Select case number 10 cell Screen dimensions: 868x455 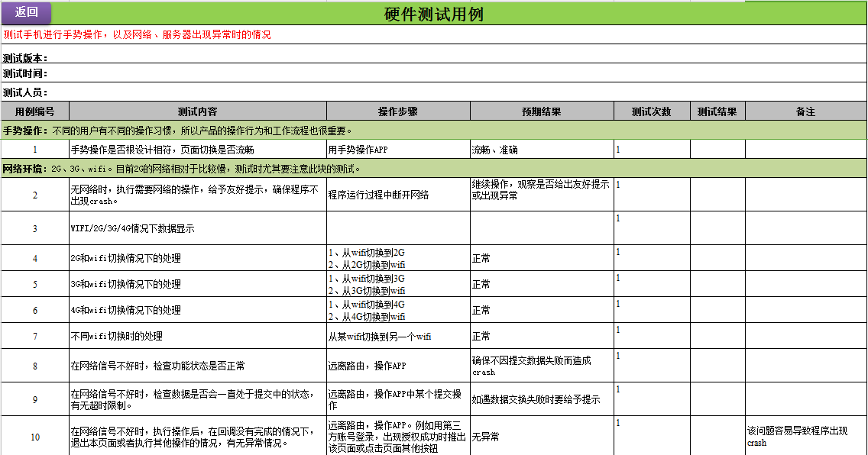point(35,436)
